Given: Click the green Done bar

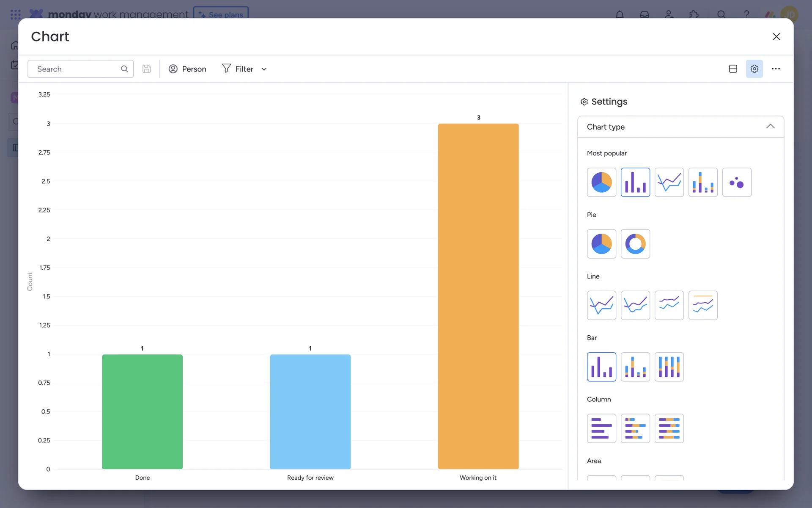Looking at the screenshot, I should click(x=142, y=411).
